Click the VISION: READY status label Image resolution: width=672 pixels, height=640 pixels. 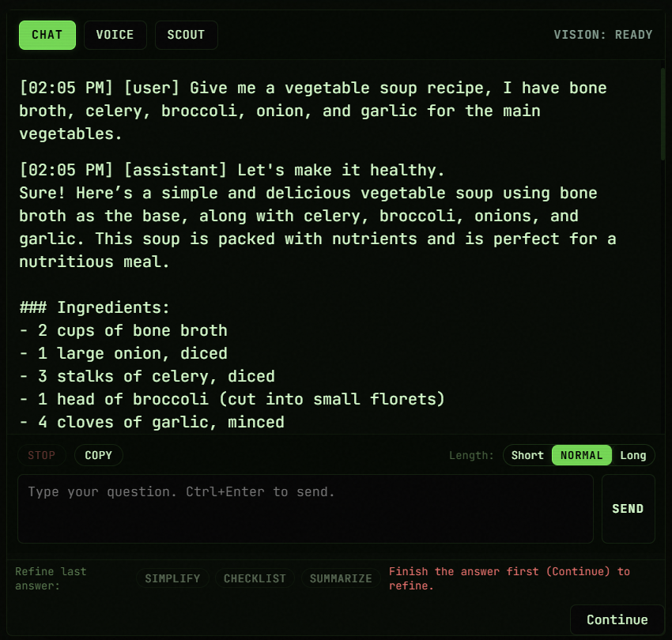pyautogui.click(x=602, y=35)
